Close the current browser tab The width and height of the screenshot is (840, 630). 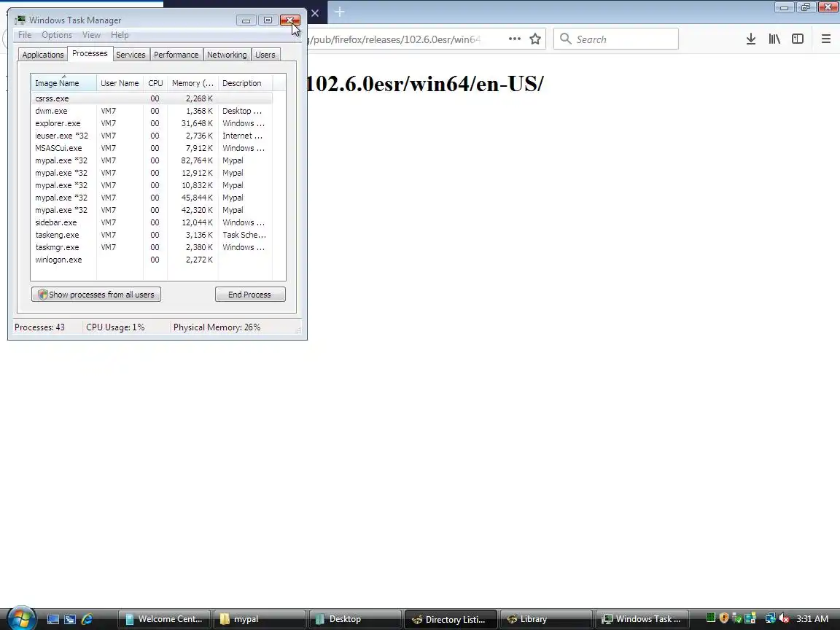point(315,13)
